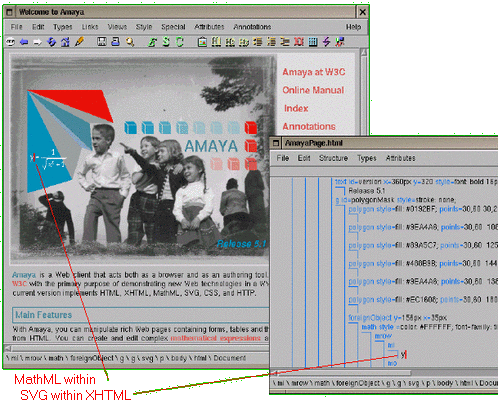Open the Views menu
This screenshot has height=402, width=498.
[117, 27]
